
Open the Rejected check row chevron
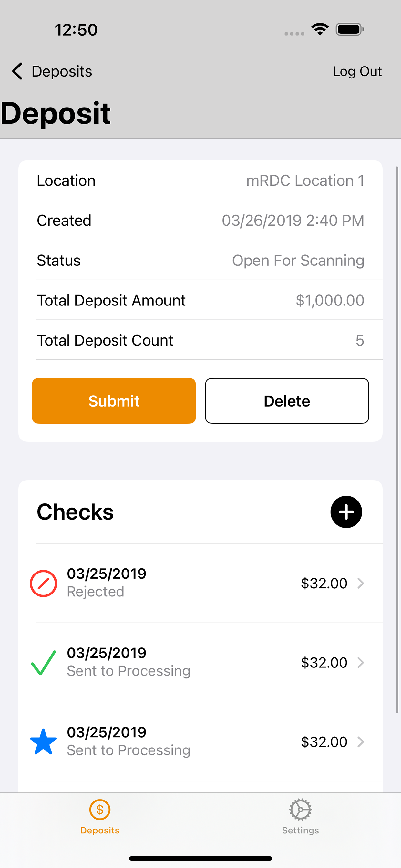coord(361,583)
